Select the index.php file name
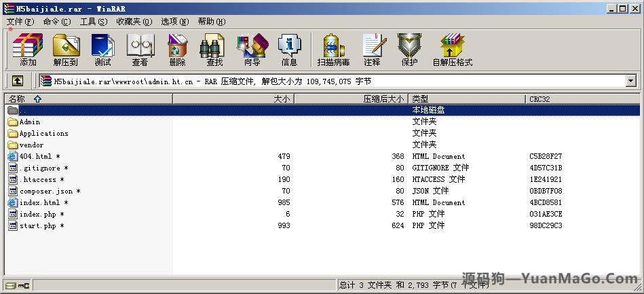This screenshot has height=294, width=644. (x=42, y=214)
